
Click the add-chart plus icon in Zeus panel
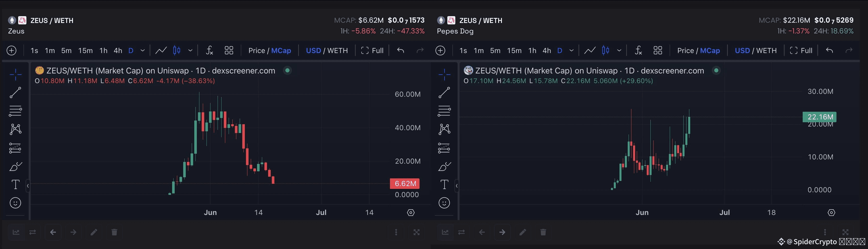[x=11, y=50]
